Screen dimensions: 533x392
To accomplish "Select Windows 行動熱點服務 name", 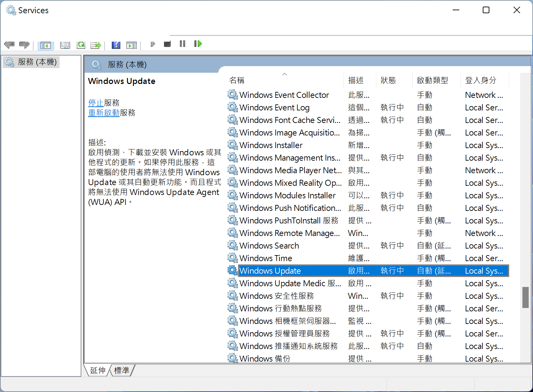I will point(281,308).
